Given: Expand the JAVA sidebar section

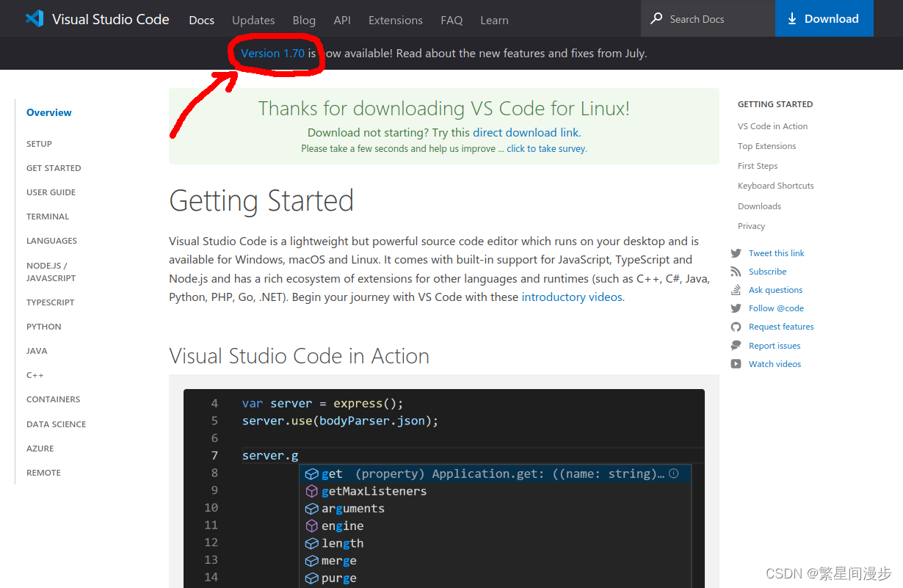Looking at the screenshot, I should (37, 351).
